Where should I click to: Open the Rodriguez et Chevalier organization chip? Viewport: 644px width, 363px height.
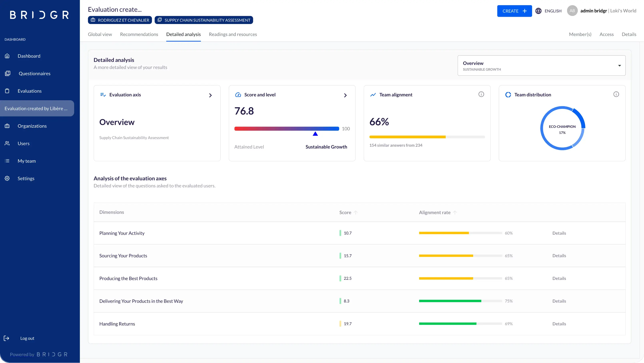click(120, 20)
